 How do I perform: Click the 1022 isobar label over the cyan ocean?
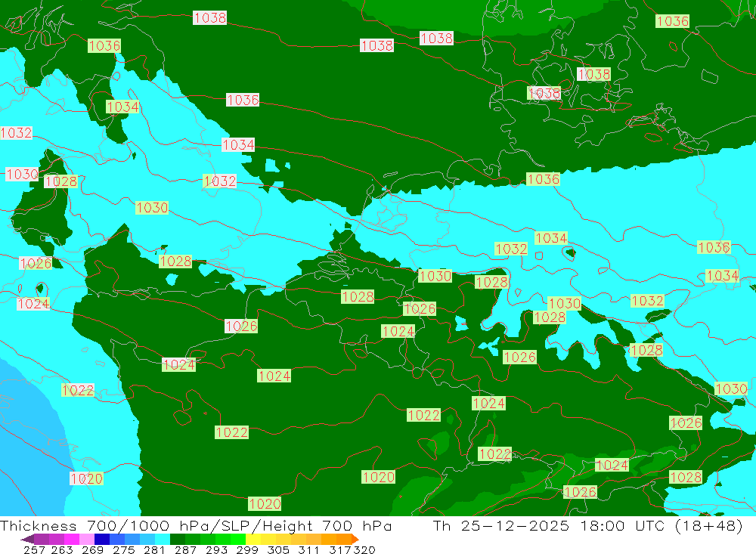coord(78,389)
